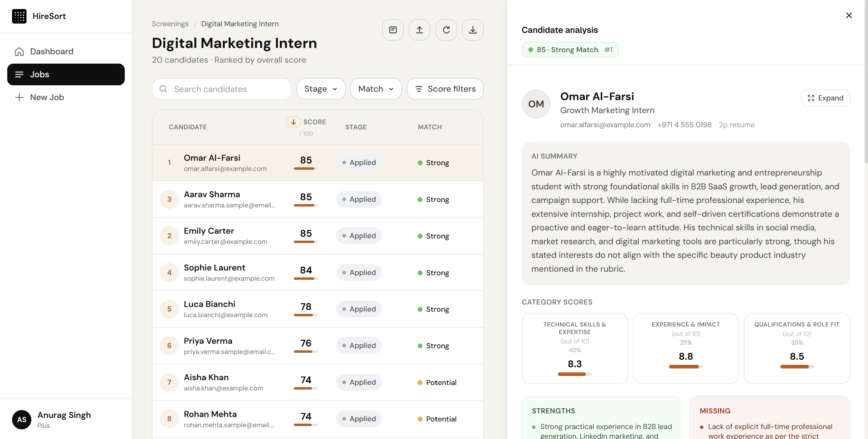
Task: Open Anurag Singh account avatar
Action: [x=22, y=420]
